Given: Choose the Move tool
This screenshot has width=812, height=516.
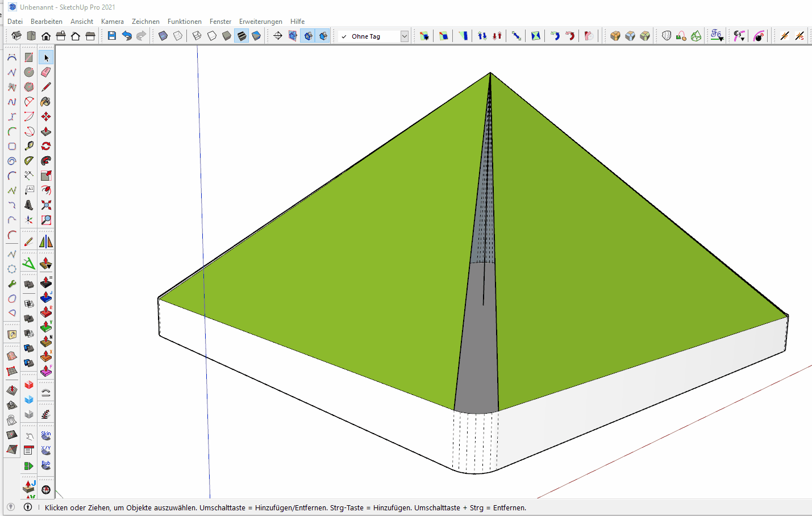Looking at the screenshot, I should pyautogui.click(x=46, y=116).
